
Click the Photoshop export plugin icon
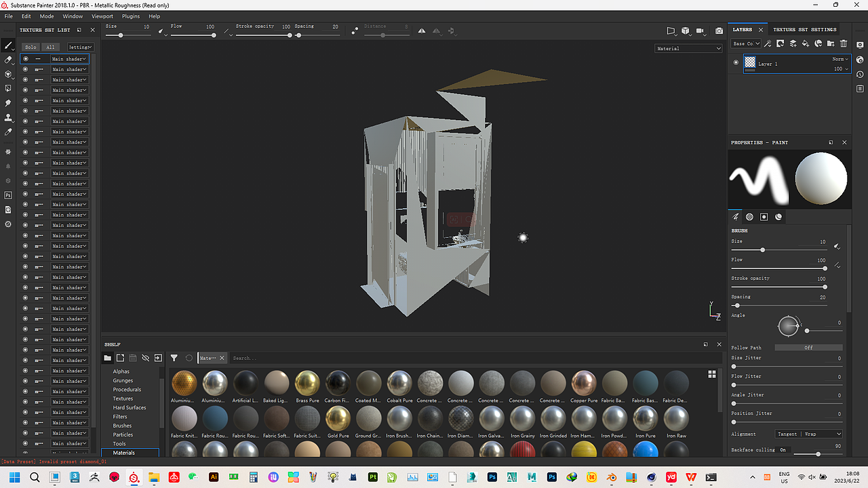click(9, 195)
